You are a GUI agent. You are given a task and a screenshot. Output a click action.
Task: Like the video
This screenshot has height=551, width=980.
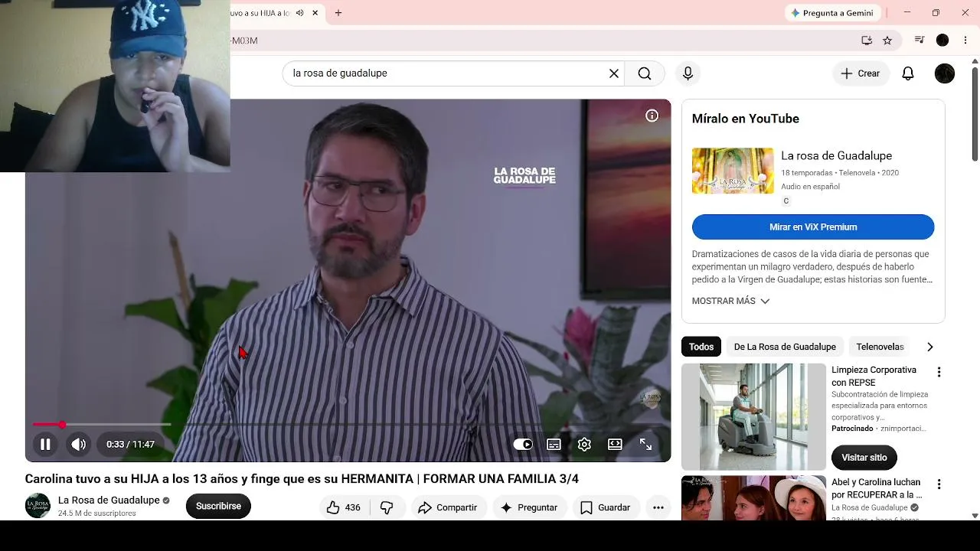point(344,507)
